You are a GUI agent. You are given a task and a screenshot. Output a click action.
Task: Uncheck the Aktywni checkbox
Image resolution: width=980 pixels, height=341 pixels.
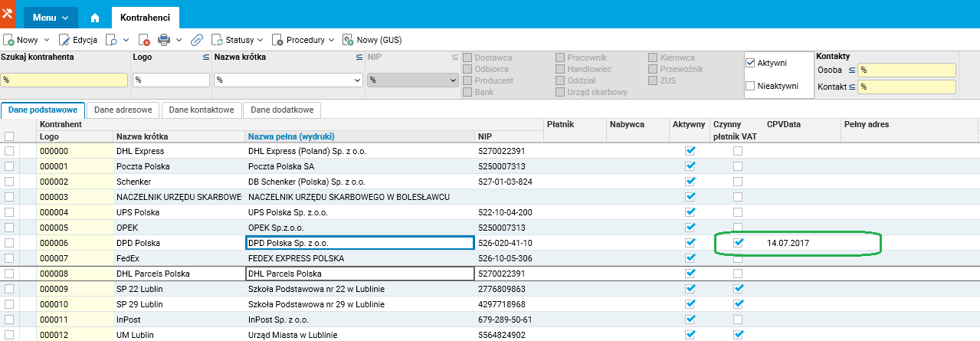(x=751, y=63)
